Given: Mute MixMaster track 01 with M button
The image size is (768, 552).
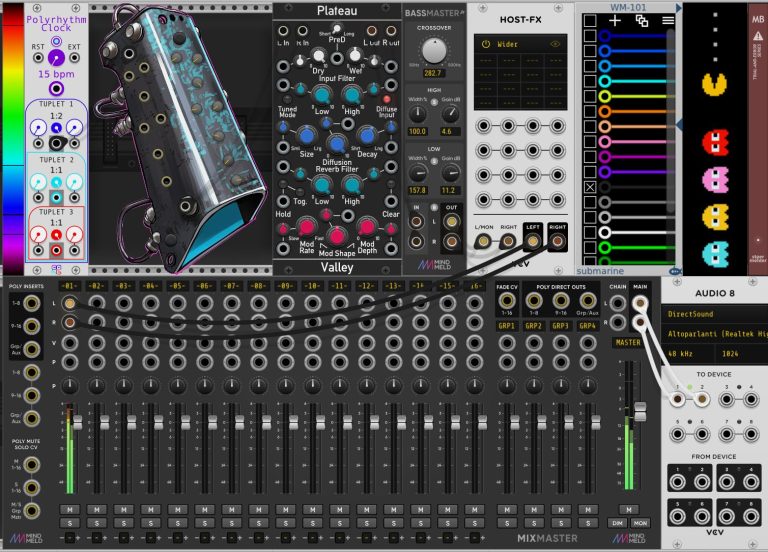Looking at the screenshot, I should pyautogui.click(x=70, y=510).
